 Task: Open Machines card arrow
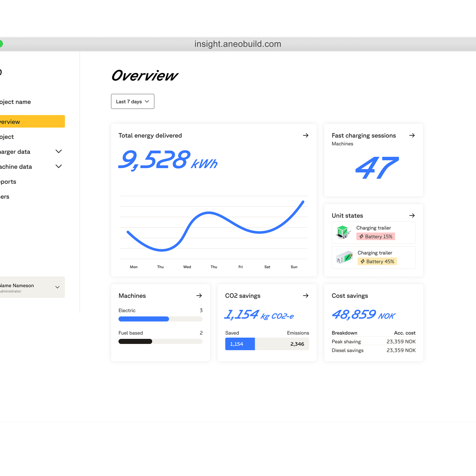[199, 295]
